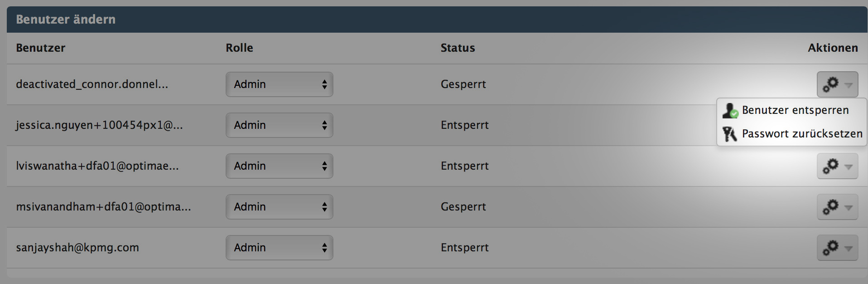The width and height of the screenshot is (868, 284).
Task: Select user sanjayshah@kpmg.com entry
Action: (x=77, y=248)
